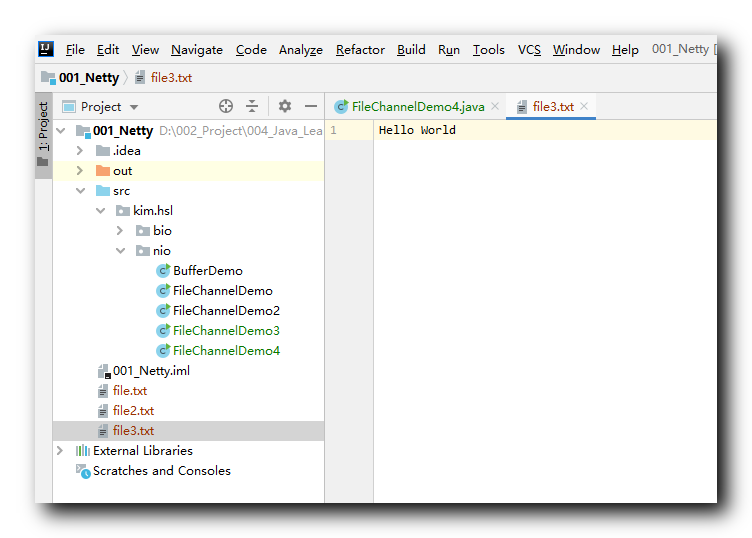Click the 001_Netty folder icon in breadcrumb

coord(48,77)
